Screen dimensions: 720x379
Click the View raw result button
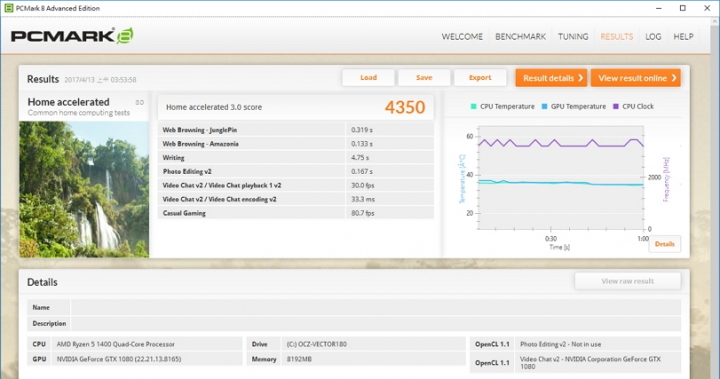coord(627,281)
